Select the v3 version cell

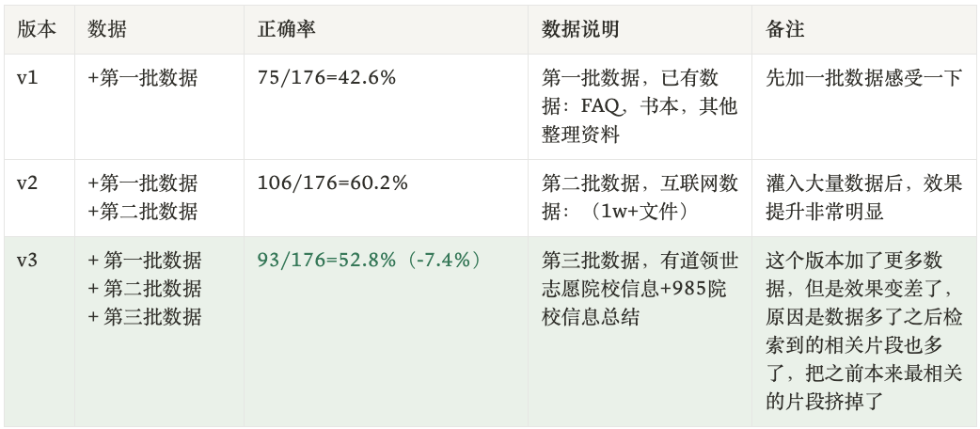(x=28, y=261)
